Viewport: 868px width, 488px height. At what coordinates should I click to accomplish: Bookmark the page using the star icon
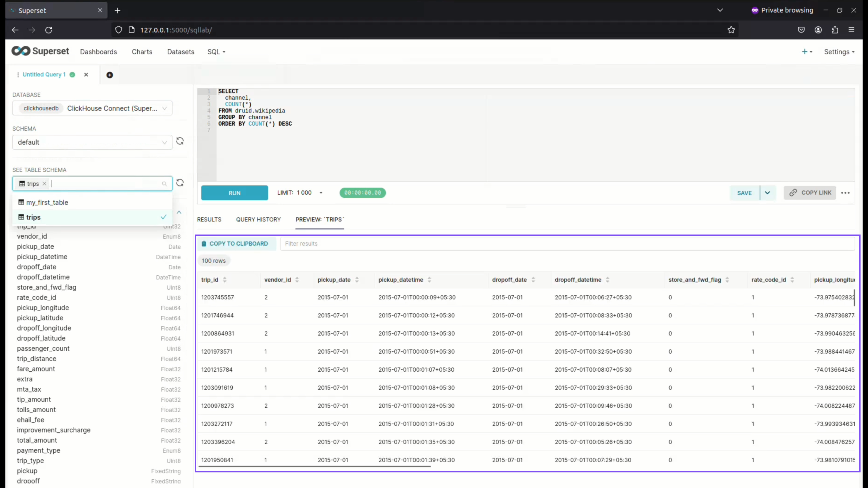click(x=731, y=30)
